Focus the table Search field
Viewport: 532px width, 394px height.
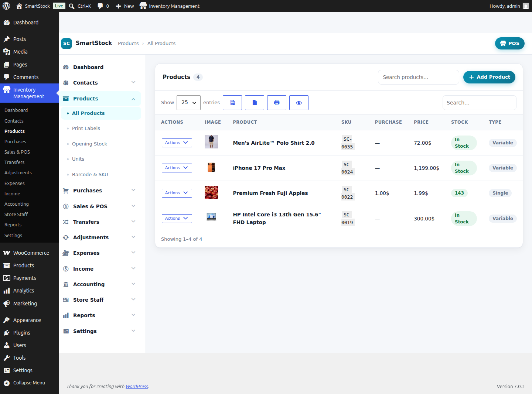point(479,103)
